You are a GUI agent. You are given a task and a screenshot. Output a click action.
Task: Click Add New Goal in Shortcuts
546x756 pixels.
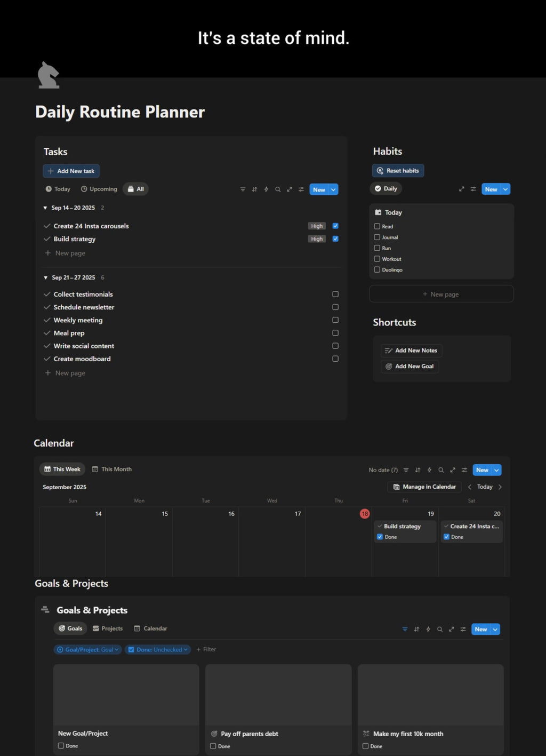pyautogui.click(x=409, y=367)
